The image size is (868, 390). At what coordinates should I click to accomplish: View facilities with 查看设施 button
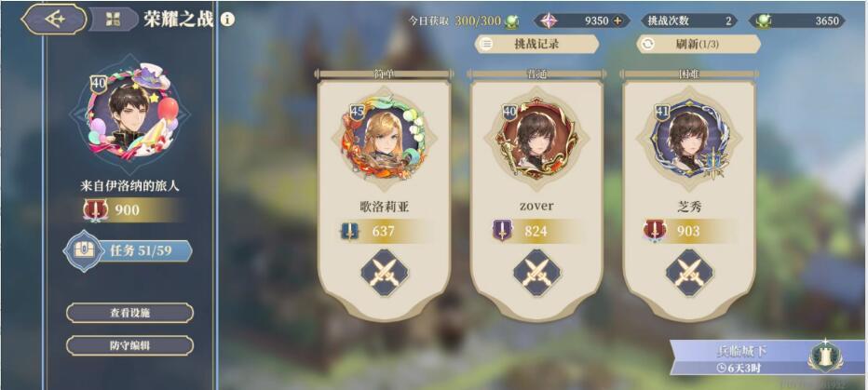click(129, 313)
